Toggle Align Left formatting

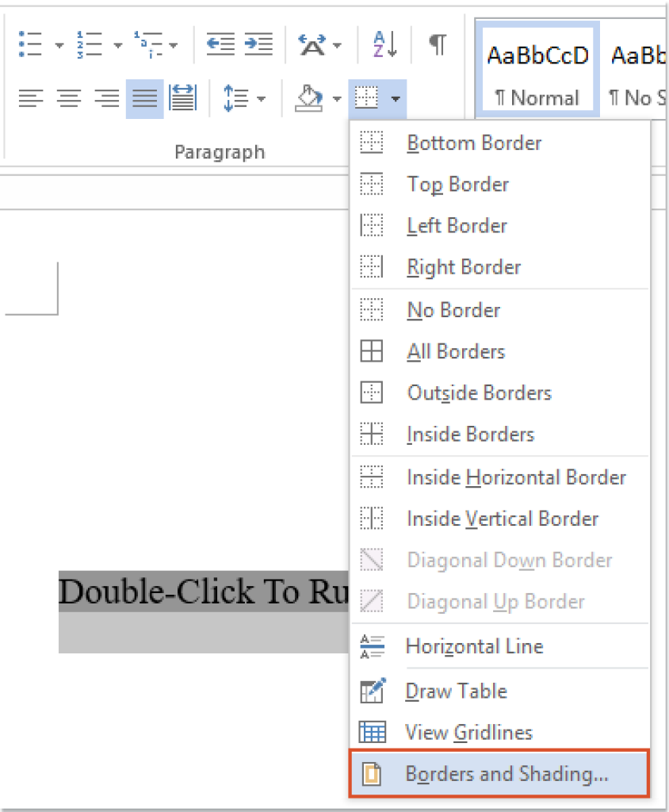31,98
